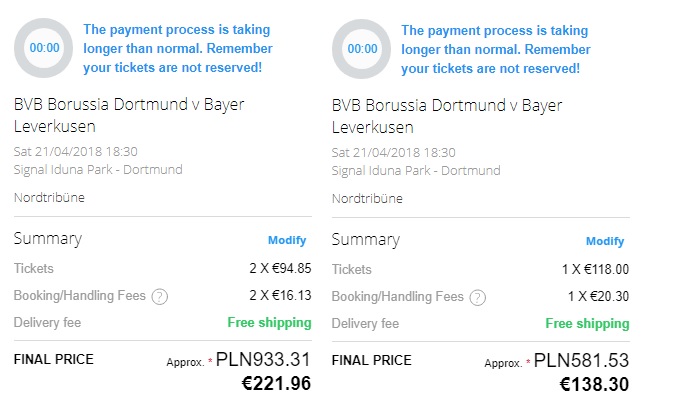Select the match title in the €138.30 order
694x406 pixels.
click(447, 115)
